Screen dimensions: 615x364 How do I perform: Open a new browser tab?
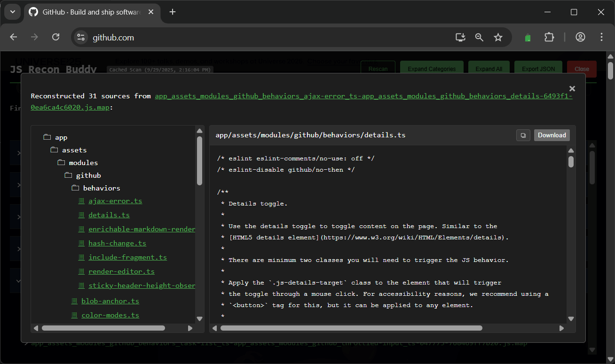point(173,12)
